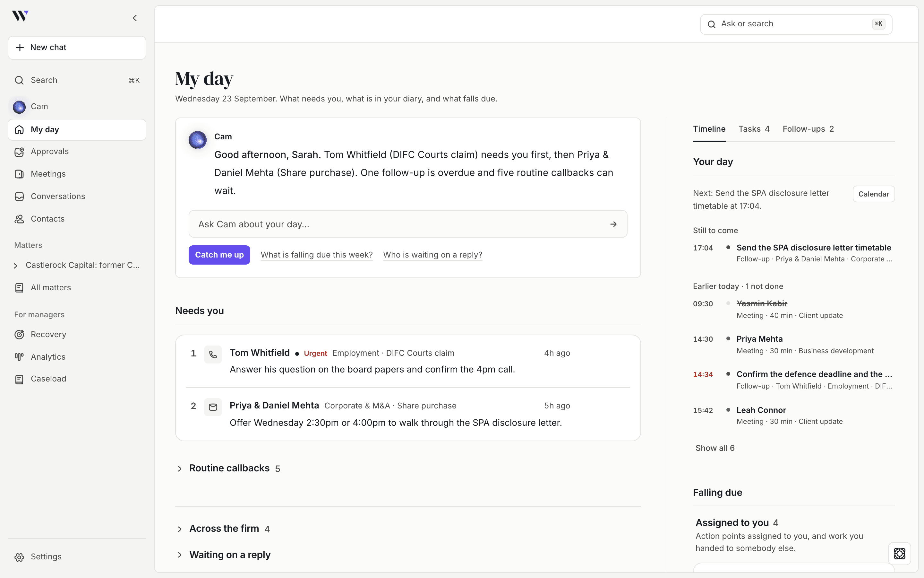This screenshot has width=924, height=578.
Task: Open the Meetings page
Action: tap(77, 174)
